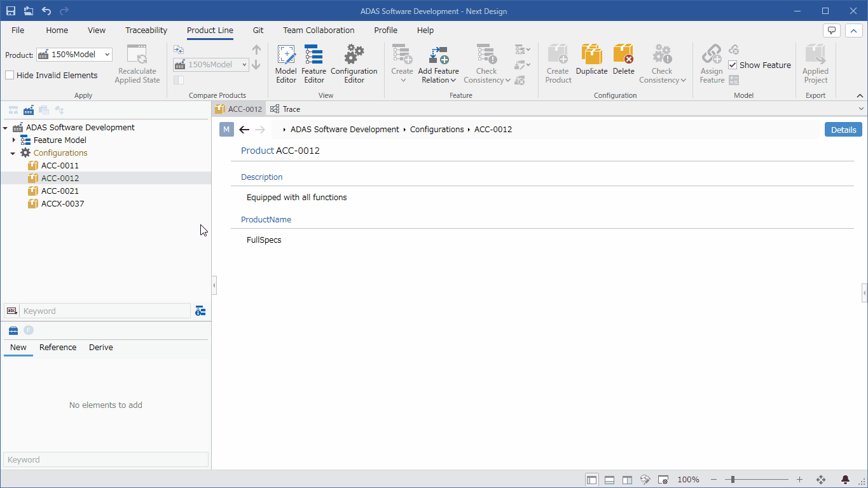Click the save-all icon in the title bar
The image size is (868, 488).
29,11
